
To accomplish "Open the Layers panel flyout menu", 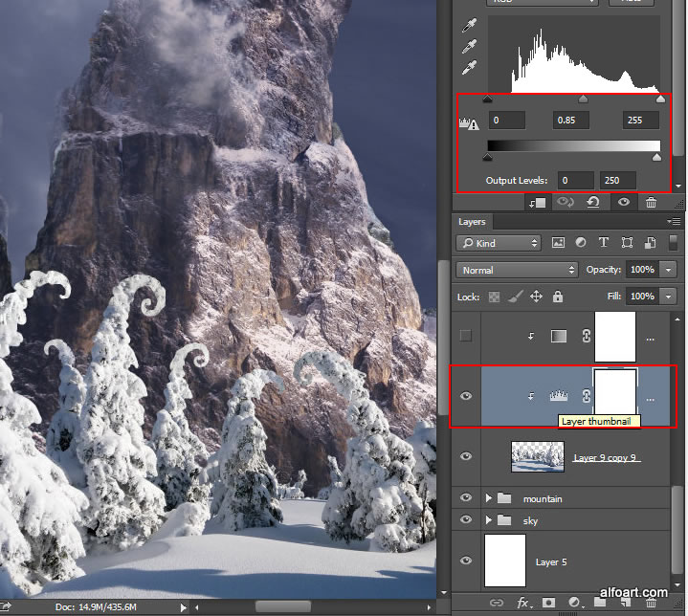I will coord(676,222).
